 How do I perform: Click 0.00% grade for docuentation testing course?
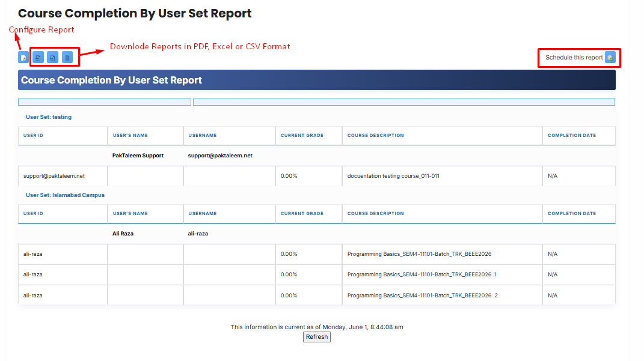point(289,176)
